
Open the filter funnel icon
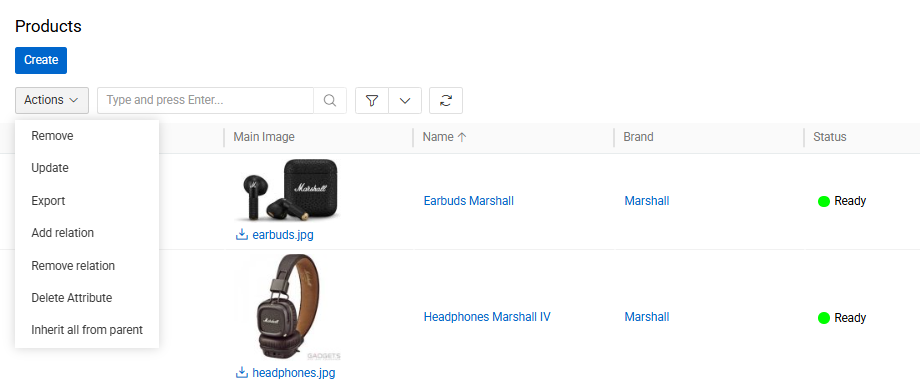(x=371, y=100)
